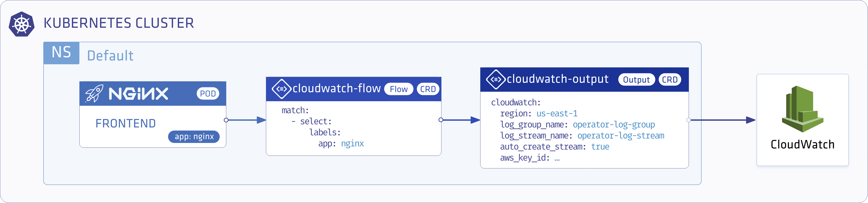Click the NGINX wordmark logo
This screenshot has height=203, width=868.
coord(139,94)
